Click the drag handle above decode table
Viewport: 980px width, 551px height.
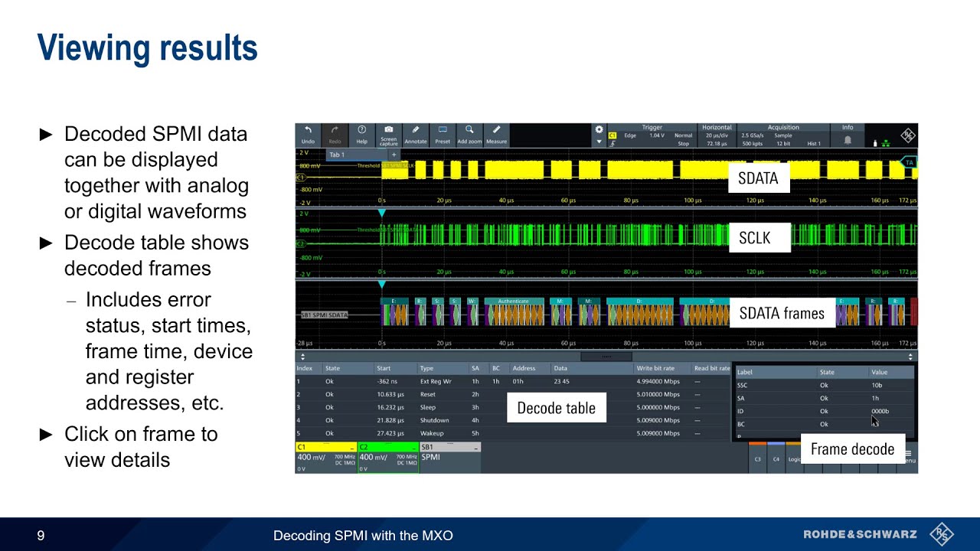(606, 357)
